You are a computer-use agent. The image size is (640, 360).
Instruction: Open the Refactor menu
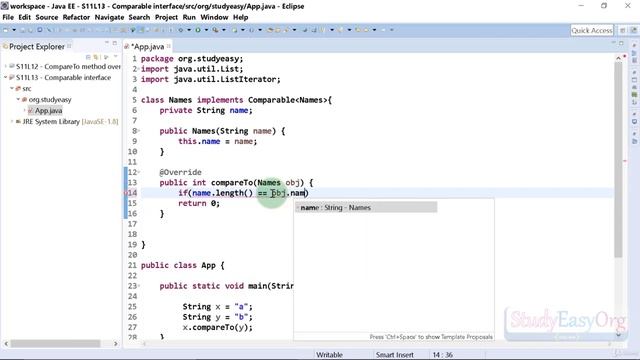(x=76, y=17)
